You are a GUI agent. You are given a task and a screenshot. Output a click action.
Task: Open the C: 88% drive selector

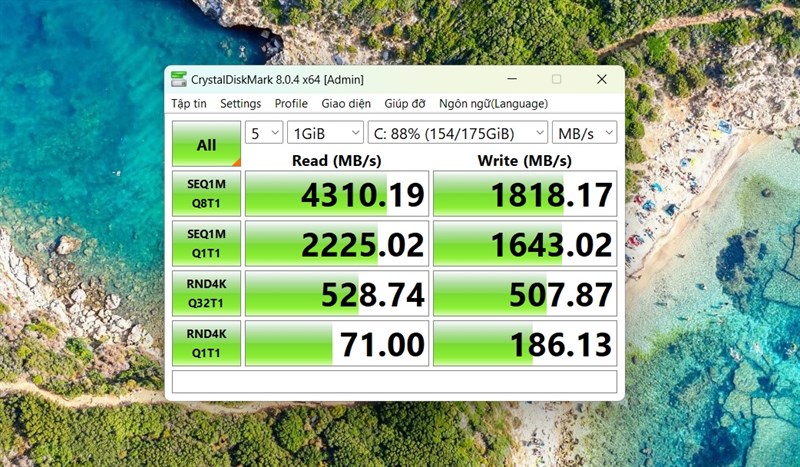coord(458,133)
